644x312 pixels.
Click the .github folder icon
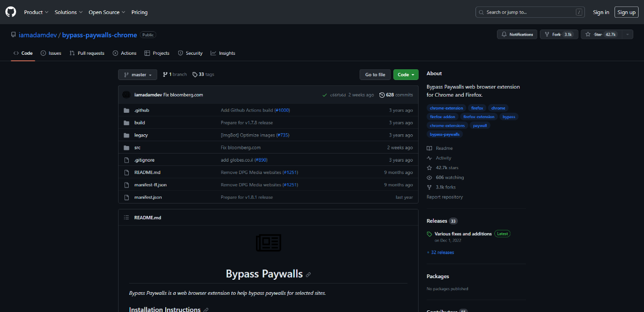coord(127,110)
